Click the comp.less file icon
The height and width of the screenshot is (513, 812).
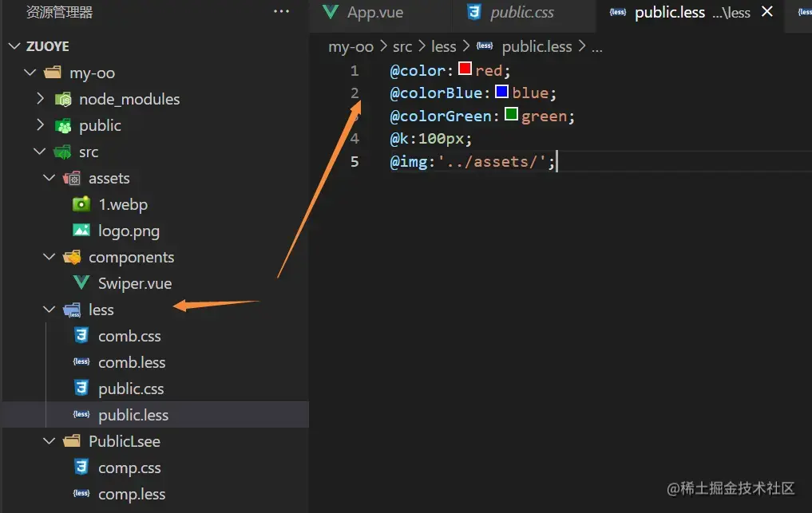click(x=81, y=493)
